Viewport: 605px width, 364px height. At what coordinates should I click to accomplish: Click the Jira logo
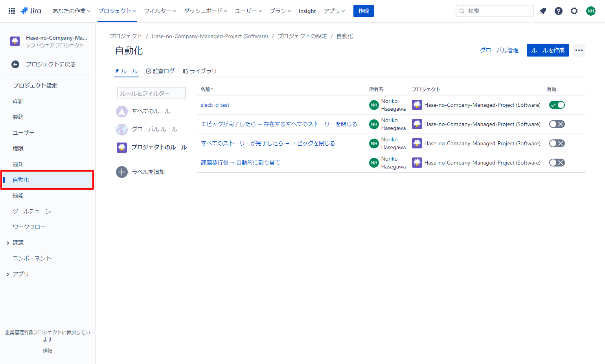coord(31,11)
